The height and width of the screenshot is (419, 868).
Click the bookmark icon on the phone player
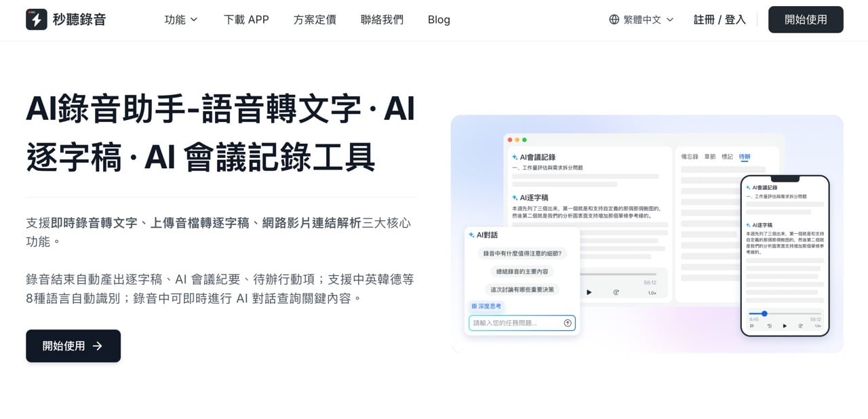point(751,325)
